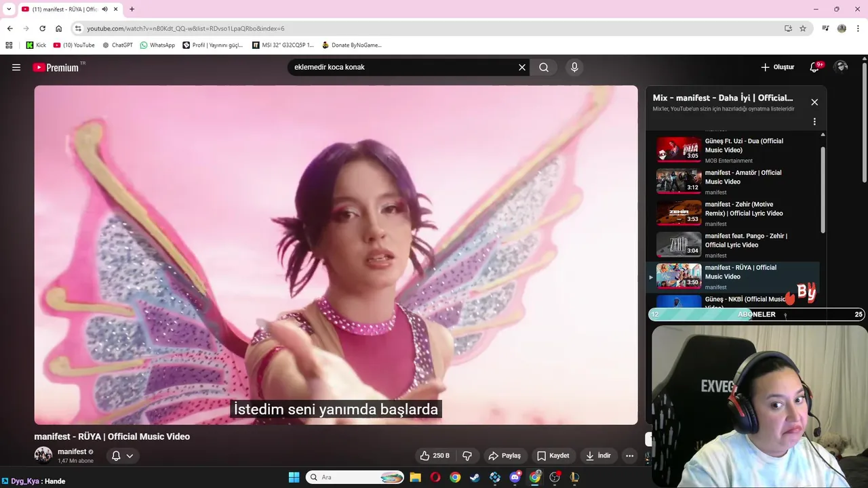Open Steam from taskbar
Screen dimensions: 868x488
pos(475,477)
